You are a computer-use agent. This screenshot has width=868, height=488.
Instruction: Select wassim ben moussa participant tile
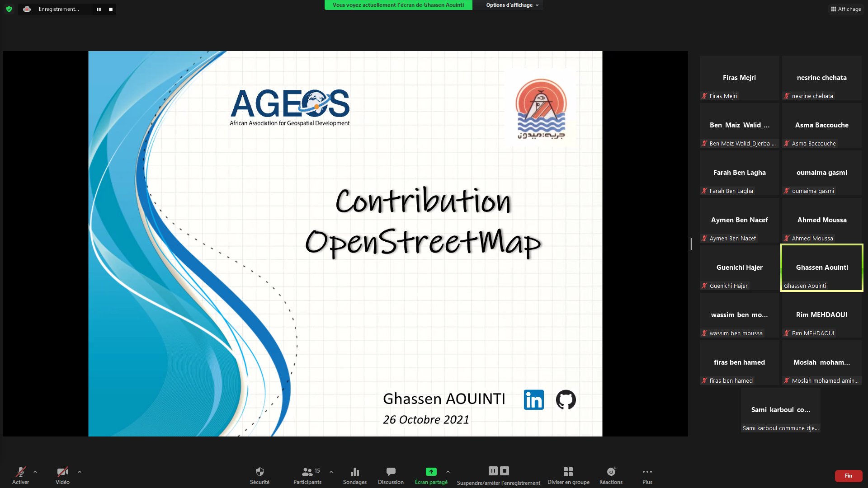point(740,315)
